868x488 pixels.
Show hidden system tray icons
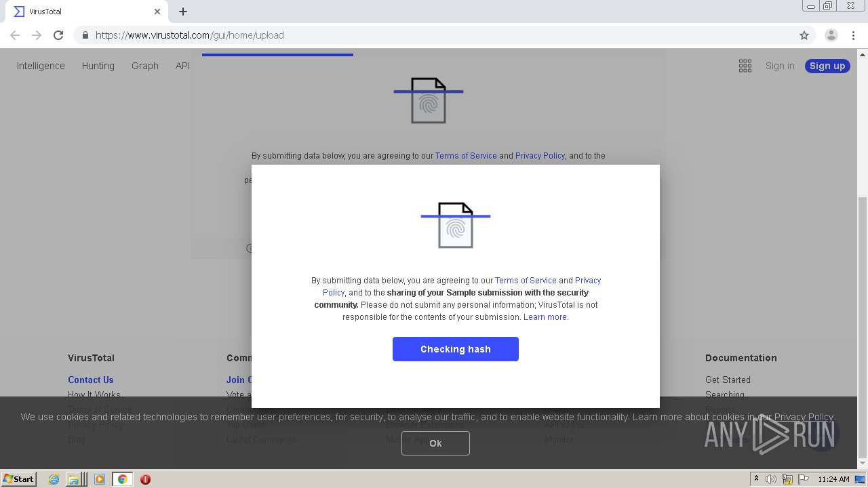756,479
